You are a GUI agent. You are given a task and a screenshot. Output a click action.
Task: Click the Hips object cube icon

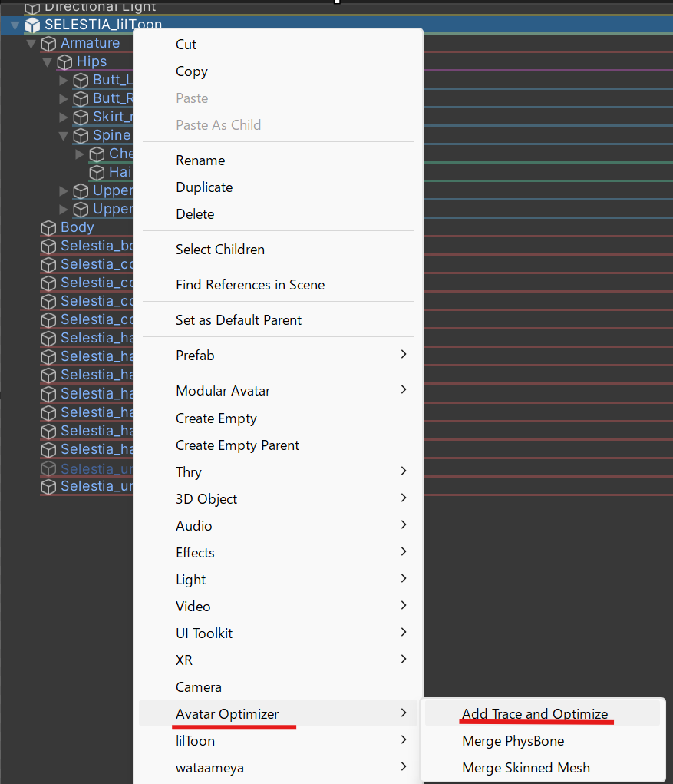[64, 62]
